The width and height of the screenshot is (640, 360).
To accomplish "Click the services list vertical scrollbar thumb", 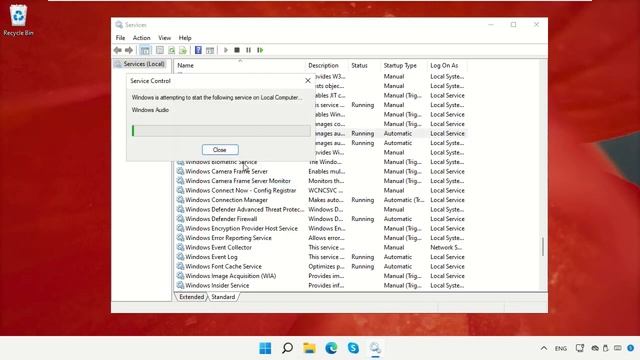I will click(542, 247).
